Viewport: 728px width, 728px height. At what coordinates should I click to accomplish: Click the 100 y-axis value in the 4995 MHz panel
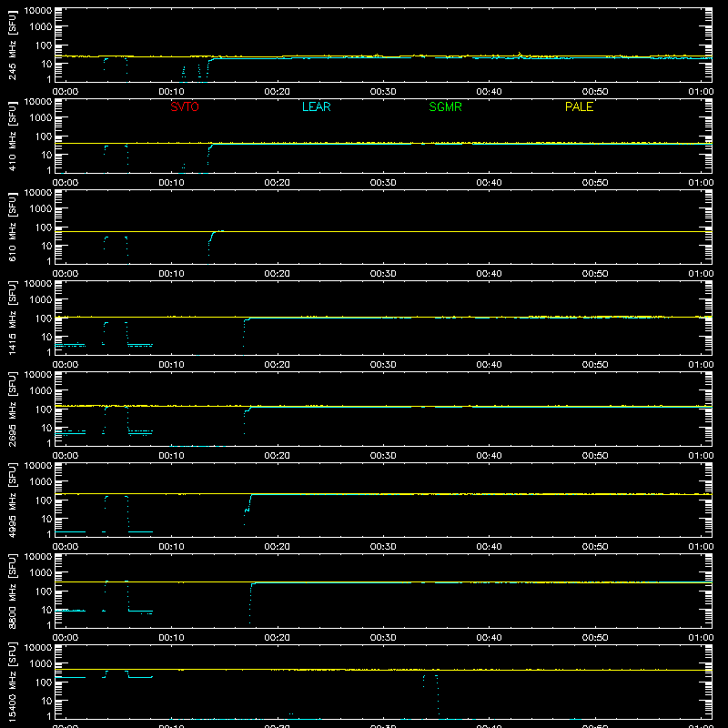point(43,500)
